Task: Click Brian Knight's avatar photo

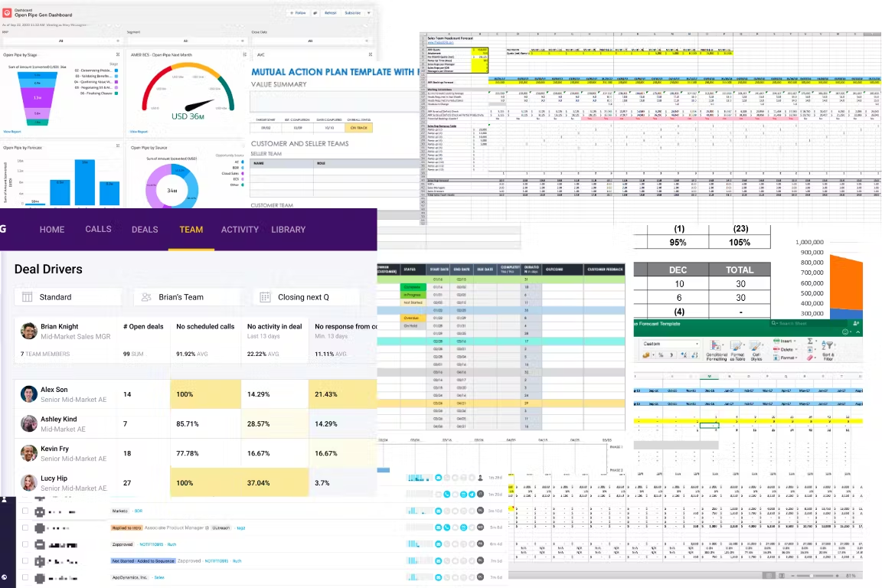Action: click(x=28, y=331)
